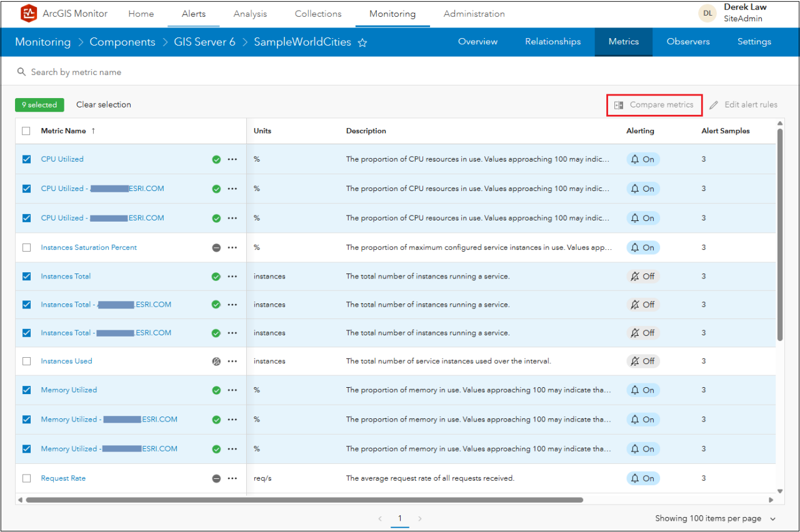
Task: Click the horizontal scrollbar's right arrow
Action: click(x=771, y=500)
